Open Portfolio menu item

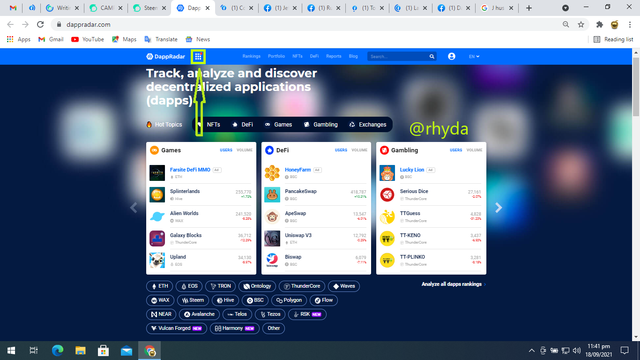point(276,56)
